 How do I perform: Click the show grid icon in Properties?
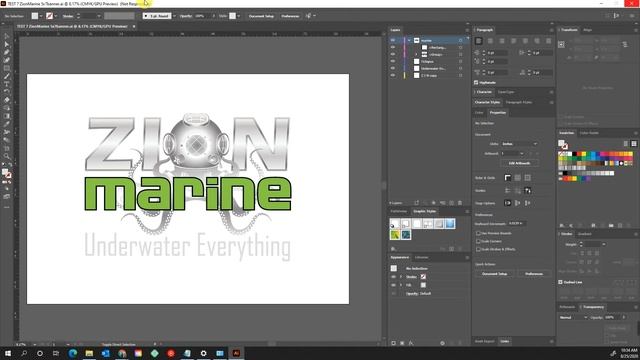pyautogui.click(x=518, y=178)
